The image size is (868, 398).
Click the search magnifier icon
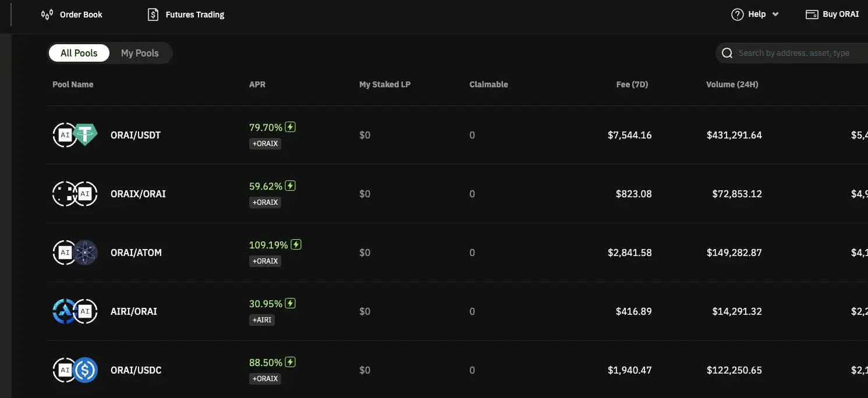pos(727,54)
